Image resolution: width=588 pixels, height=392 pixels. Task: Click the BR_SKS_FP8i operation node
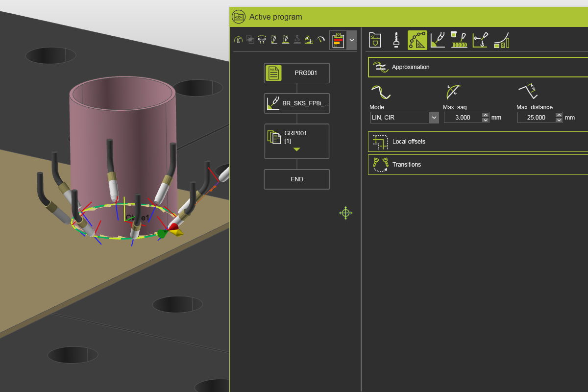pos(296,103)
